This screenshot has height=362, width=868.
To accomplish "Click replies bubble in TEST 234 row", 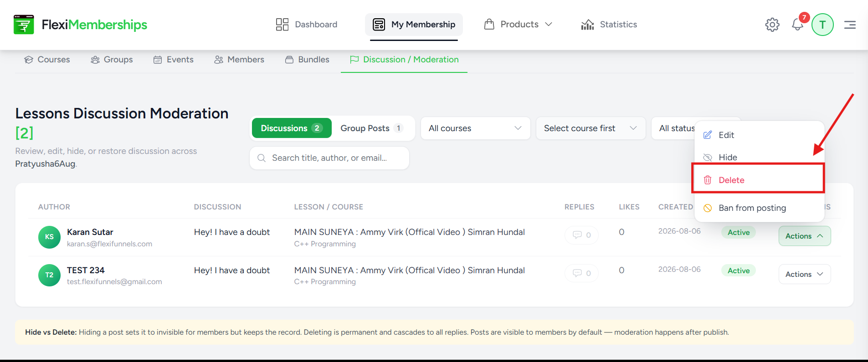I will tap(581, 273).
